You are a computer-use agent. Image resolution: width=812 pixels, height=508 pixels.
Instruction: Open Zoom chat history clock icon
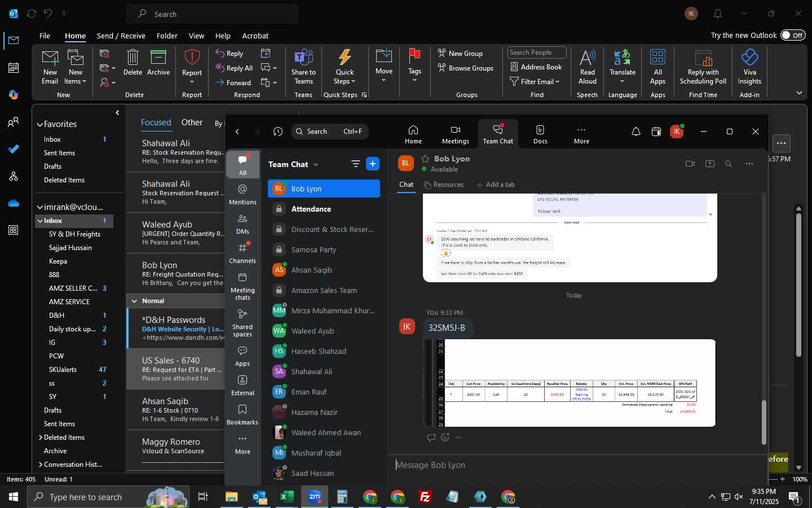(278, 132)
